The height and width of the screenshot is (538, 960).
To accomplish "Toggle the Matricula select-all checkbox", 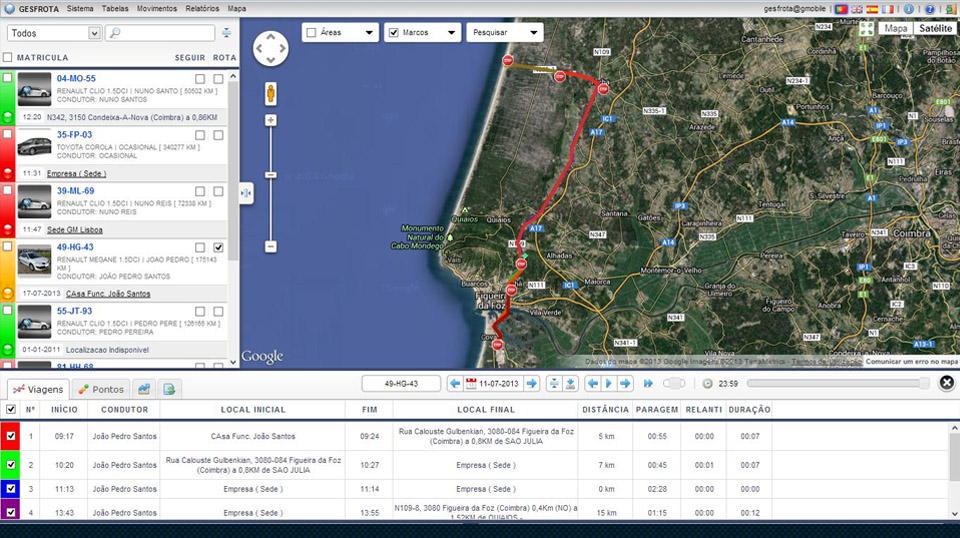I will coord(7,58).
